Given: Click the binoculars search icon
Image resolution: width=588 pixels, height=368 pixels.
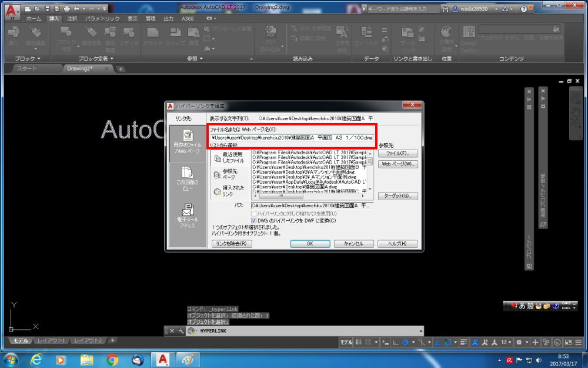Looking at the screenshot, I should point(445,9).
